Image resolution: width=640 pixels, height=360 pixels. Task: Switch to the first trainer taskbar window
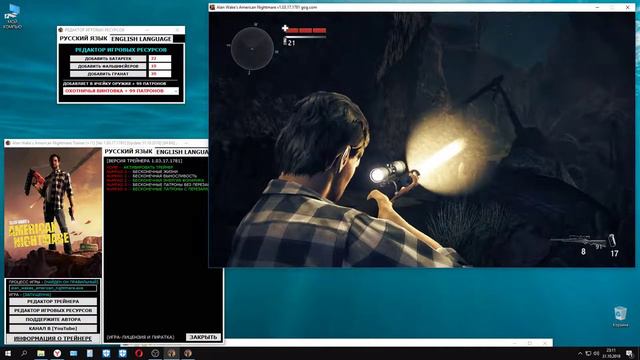171,353
